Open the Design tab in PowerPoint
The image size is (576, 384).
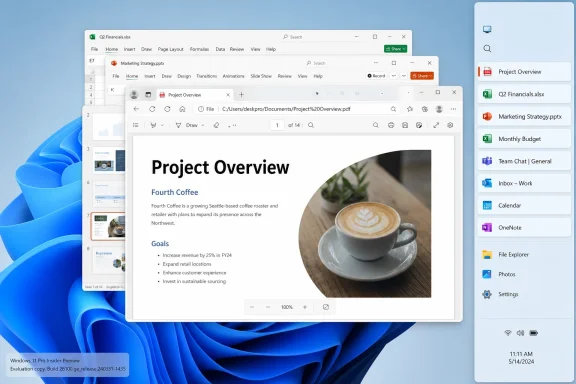(184, 76)
